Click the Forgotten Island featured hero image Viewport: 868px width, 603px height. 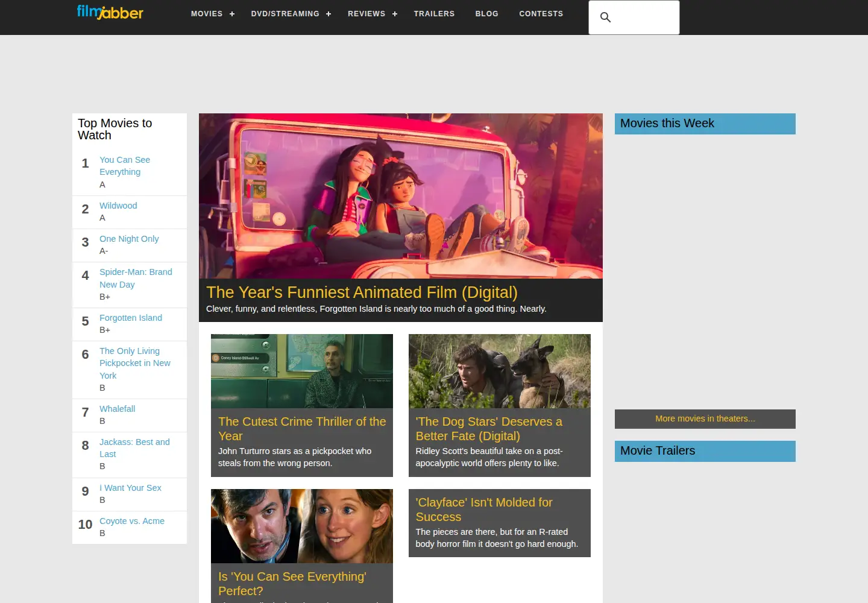[x=401, y=196]
